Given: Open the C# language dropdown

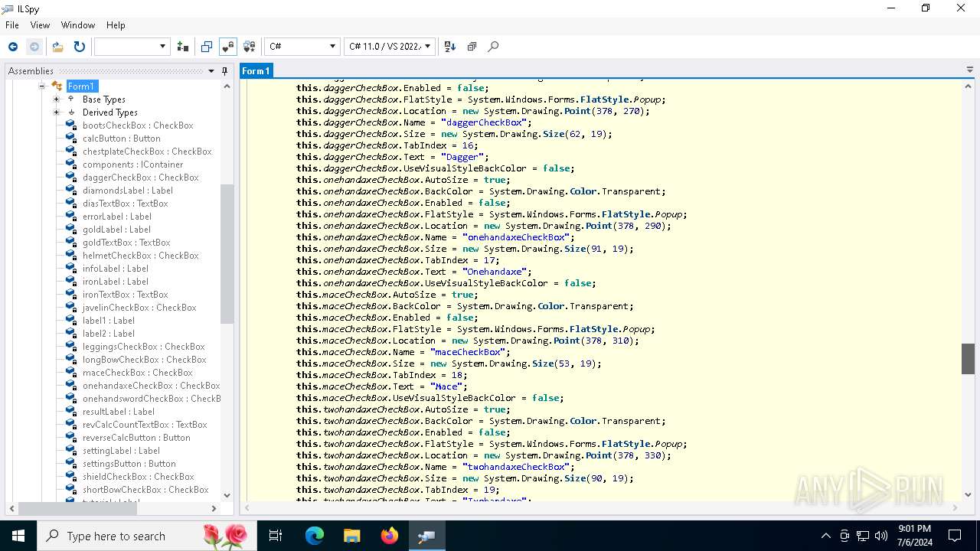Looking at the screenshot, I should [x=302, y=47].
